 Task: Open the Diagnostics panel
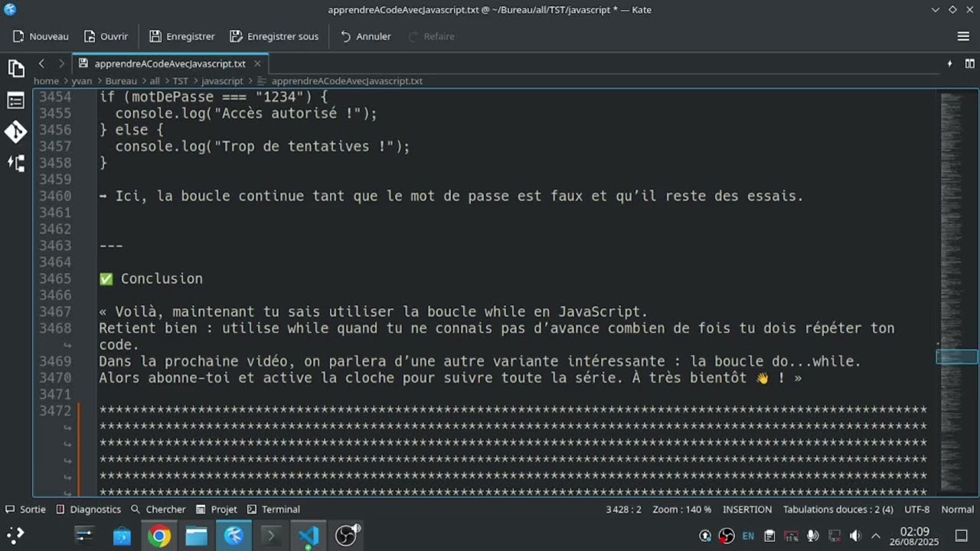[x=88, y=509]
